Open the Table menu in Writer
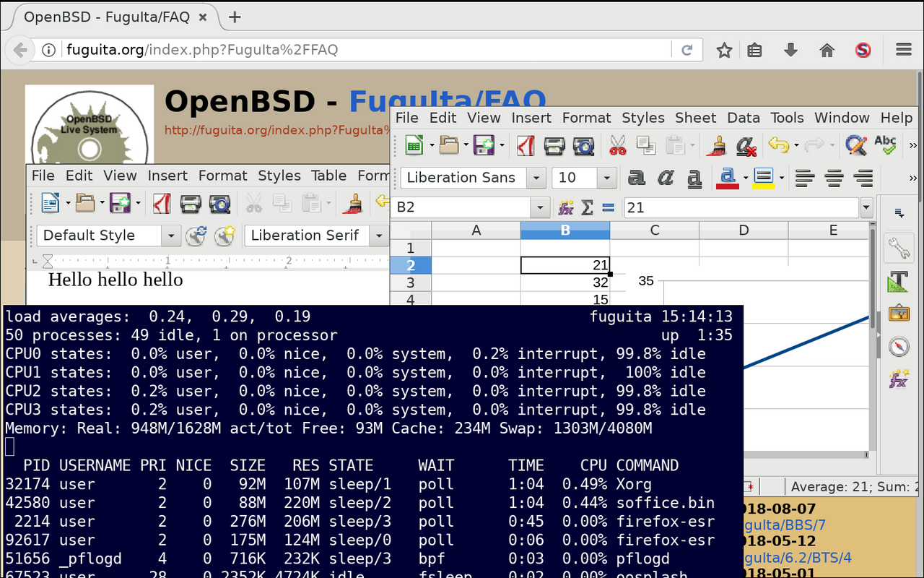This screenshot has width=924, height=578. [x=328, y=176]
